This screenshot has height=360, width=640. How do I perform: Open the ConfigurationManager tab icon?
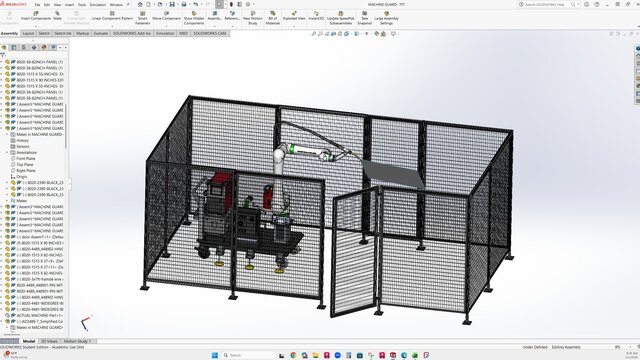click(x=24, y=47)
